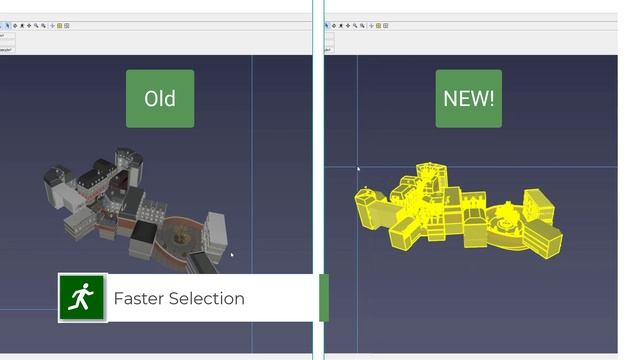Click the grey grid icon in Old viewer toolbar
Image resolution: width=640 pixels, height=360 pixels.
67,26
